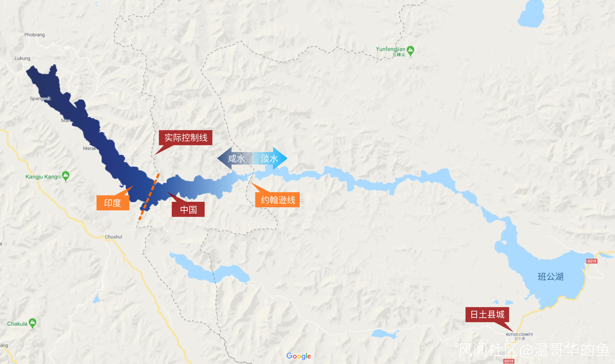The image size is (615, 364).
Task: Click the orange dashed control line on the lake
Action: click(x=149, y=196)
